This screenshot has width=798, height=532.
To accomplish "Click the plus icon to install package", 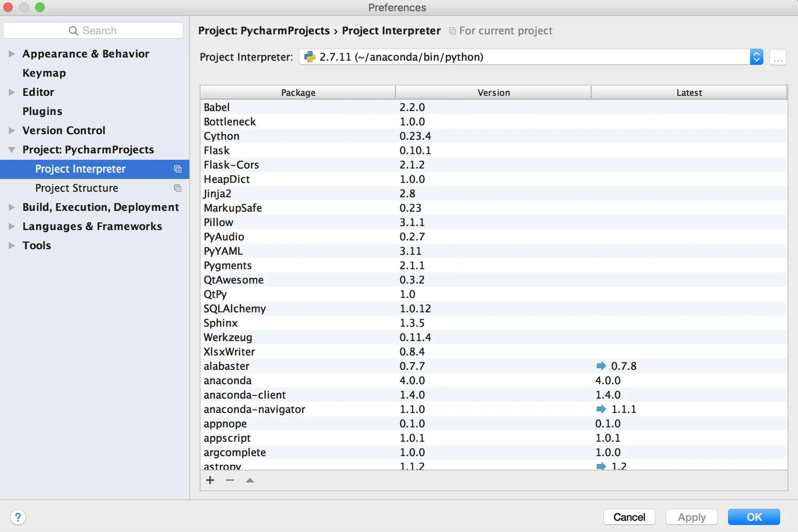I will tap(210, 480).
